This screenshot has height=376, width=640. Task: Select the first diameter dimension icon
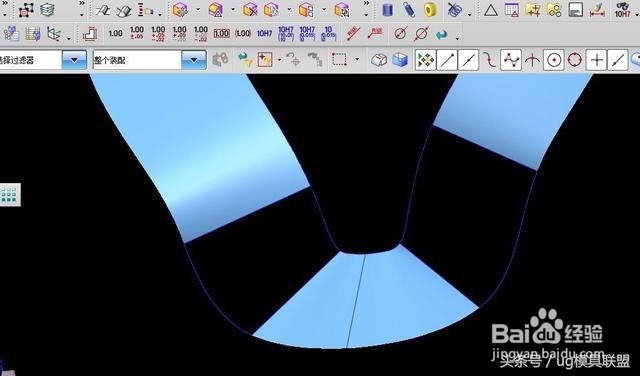pos(400,34)
